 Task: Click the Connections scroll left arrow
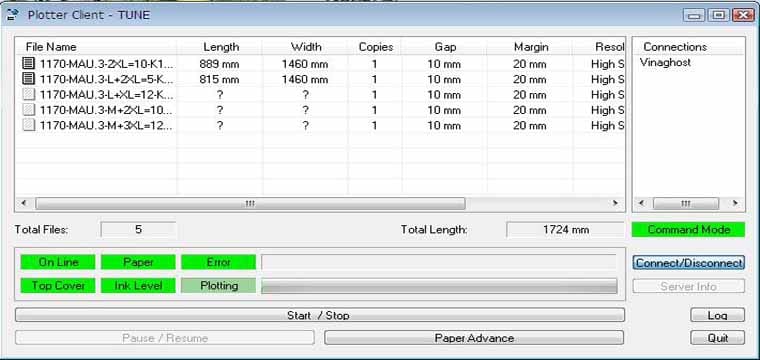click(642, 203)
